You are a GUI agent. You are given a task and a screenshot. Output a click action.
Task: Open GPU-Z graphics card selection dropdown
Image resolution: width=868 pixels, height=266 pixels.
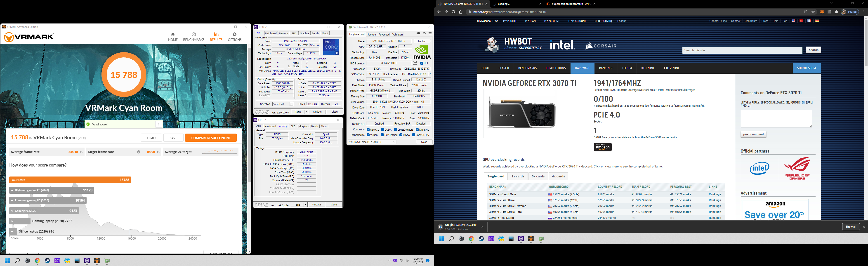(x=372, y=142)
